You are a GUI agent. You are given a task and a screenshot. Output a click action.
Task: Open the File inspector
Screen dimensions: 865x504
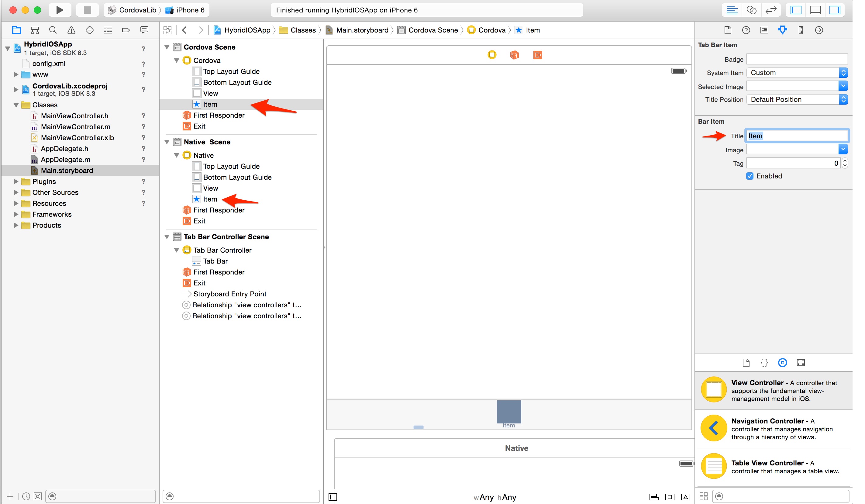point(728,30)
